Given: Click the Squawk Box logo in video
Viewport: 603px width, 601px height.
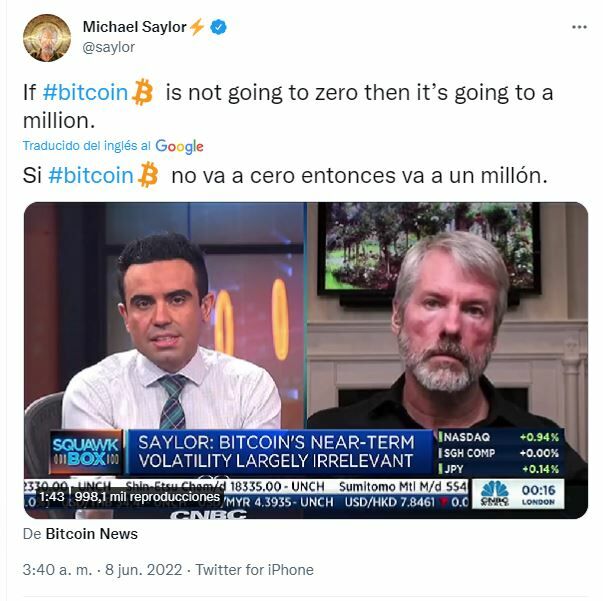Looking at the screenshot, I should click(x=85, y=452).
